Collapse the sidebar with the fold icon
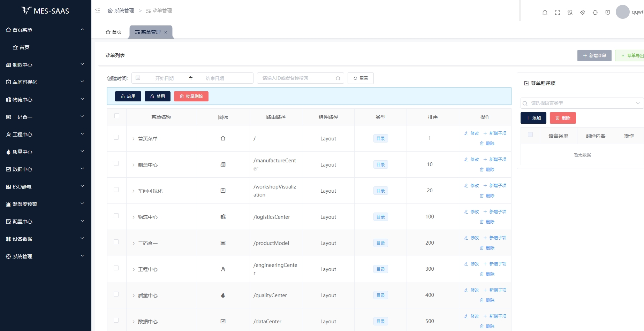This screenshot has width=644, height=331. pos(98,10)
